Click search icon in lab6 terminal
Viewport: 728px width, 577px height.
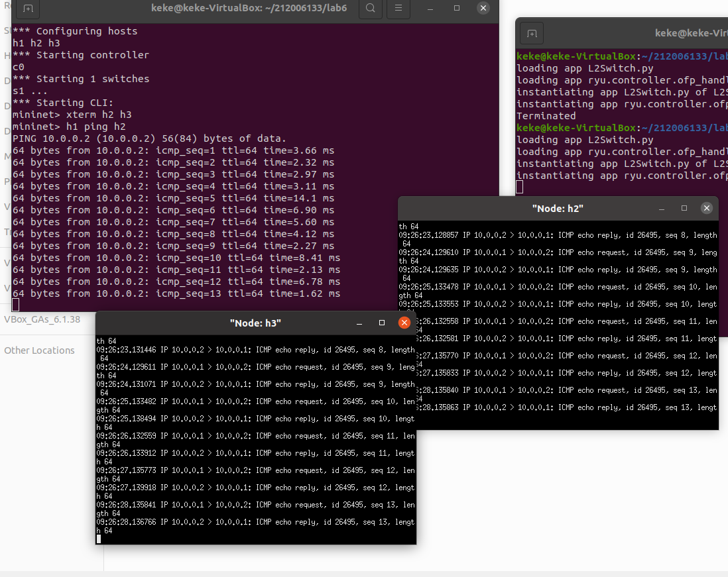point(370,8)
